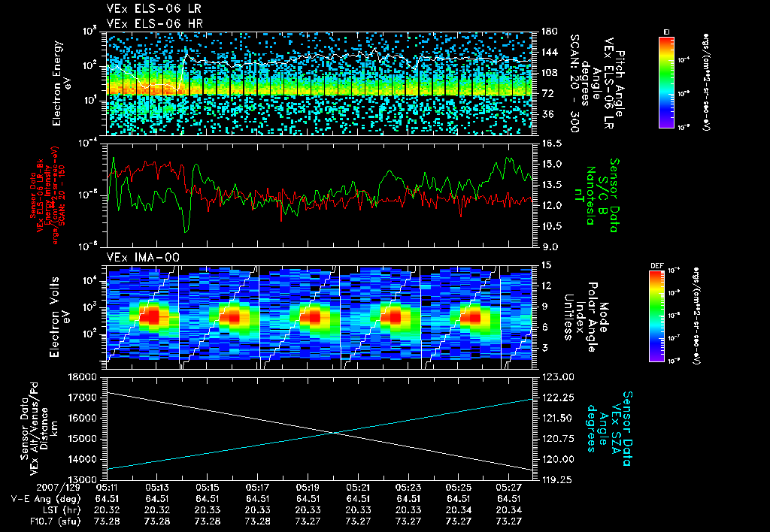Click the 'Electron Energy eV' axis label
Image resolution: width=770 pixels, height=532 pixels.
[60, 83]
